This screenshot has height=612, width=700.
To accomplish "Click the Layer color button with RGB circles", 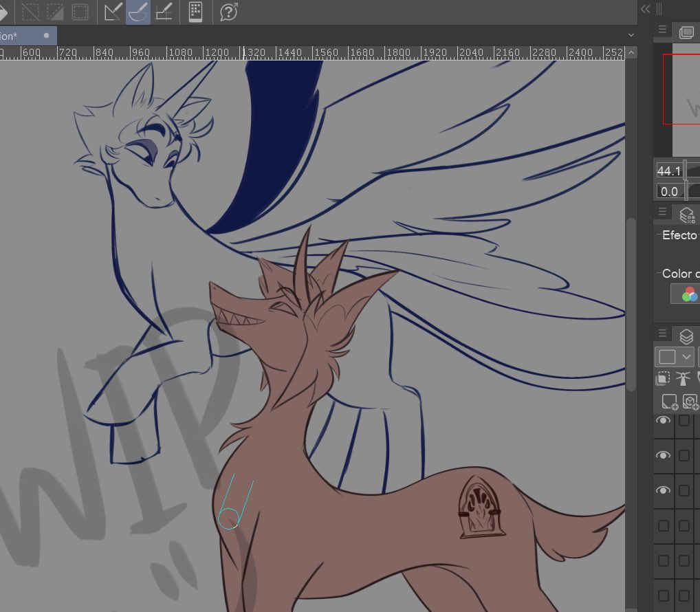I will [690, 294].
